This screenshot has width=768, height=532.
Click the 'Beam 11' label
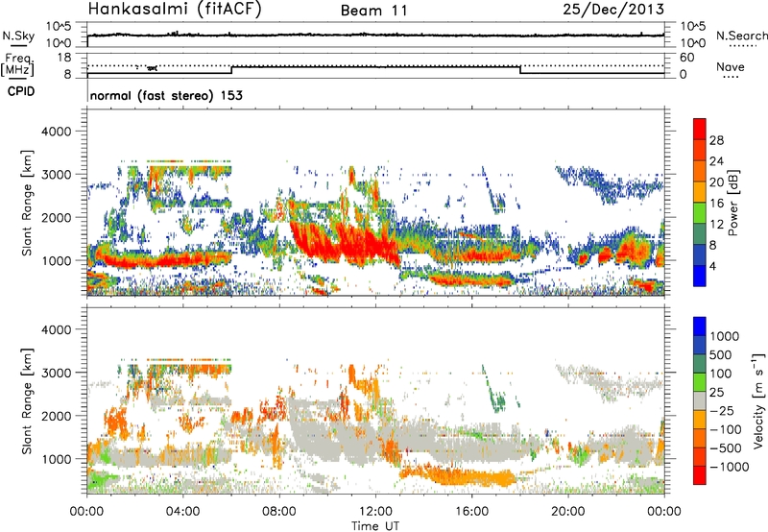click(374, 11)
